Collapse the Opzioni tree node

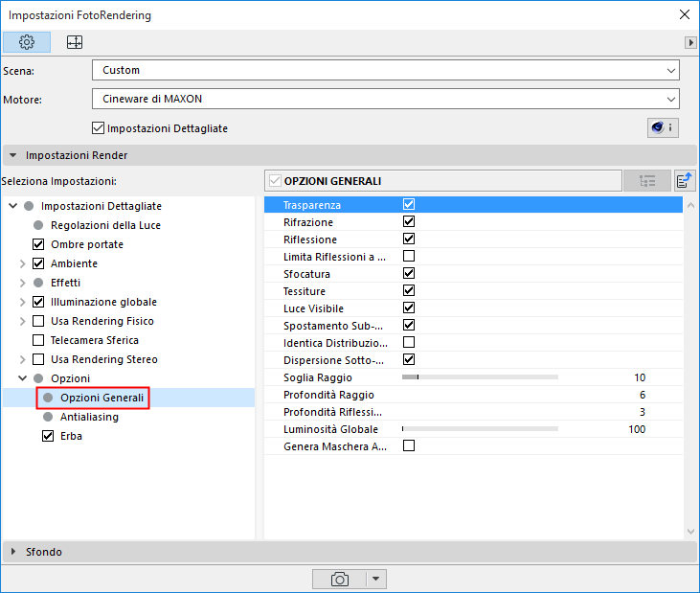(22, 378)
